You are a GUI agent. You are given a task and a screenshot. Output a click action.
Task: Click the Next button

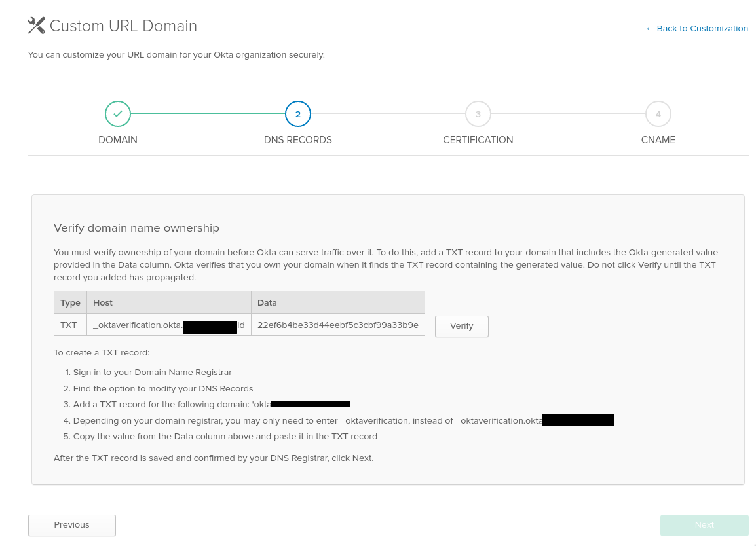pyautogui.click(x=704, y=525)
